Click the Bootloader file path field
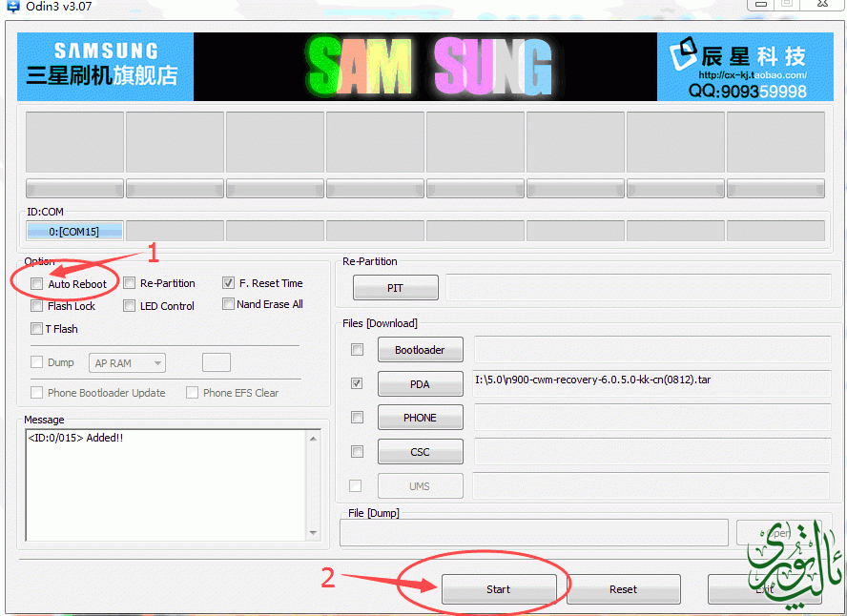Image resolution: width=847 pixels, height=616 pixels. 652,349
